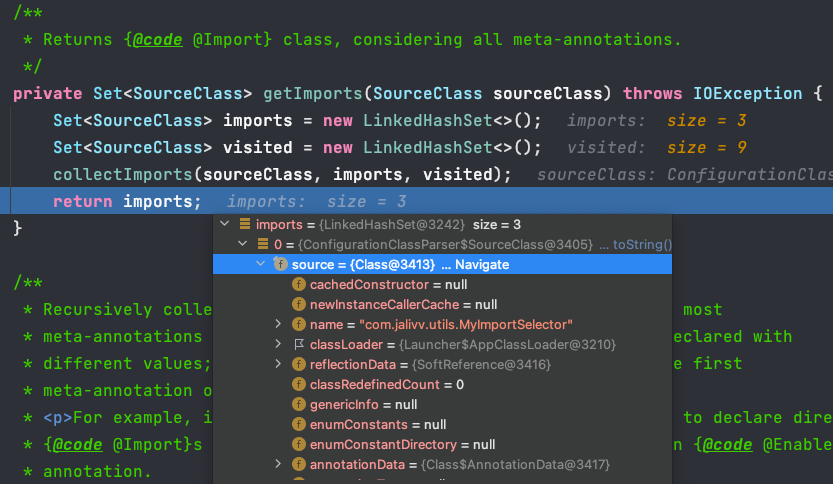The width and height of the screenshot is (833, 484).
Task: Collapse the source Class@3413 node
Action: tap(260, 264)
